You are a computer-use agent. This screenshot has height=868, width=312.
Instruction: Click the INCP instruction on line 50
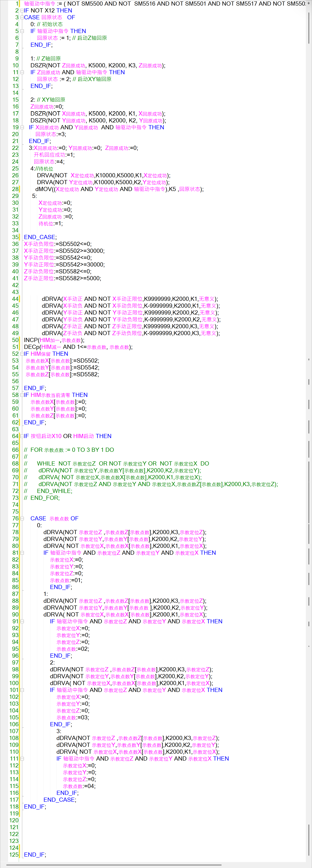click(x=31, y=340)
